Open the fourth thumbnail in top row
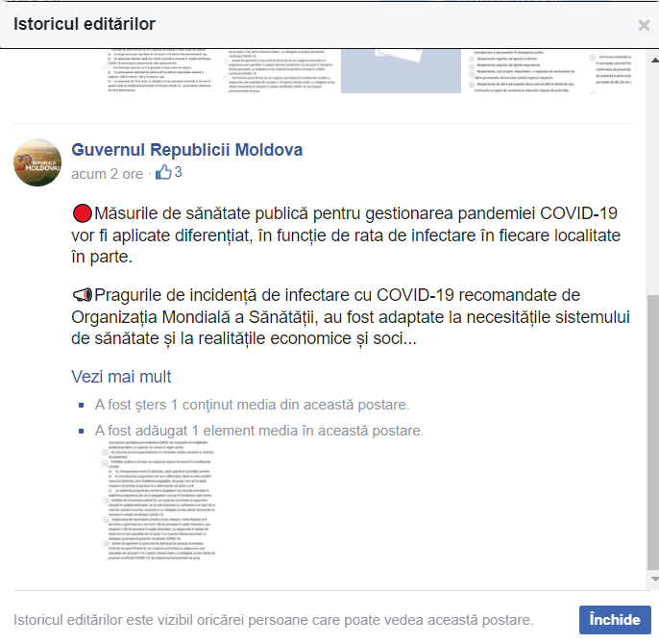The image size is (659, 644). coord(522,71)
